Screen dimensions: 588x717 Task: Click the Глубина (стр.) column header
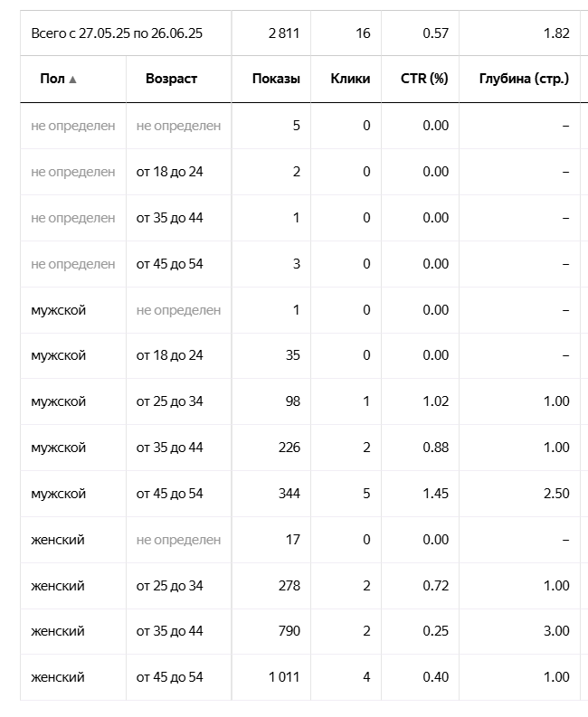[x=524, y=79]
